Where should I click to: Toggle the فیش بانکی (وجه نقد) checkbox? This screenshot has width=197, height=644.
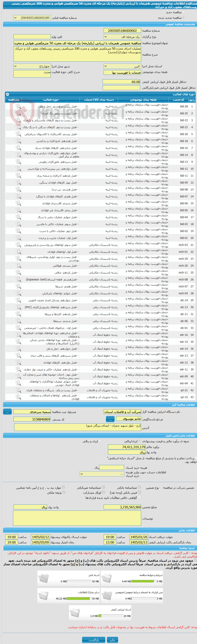139,492
